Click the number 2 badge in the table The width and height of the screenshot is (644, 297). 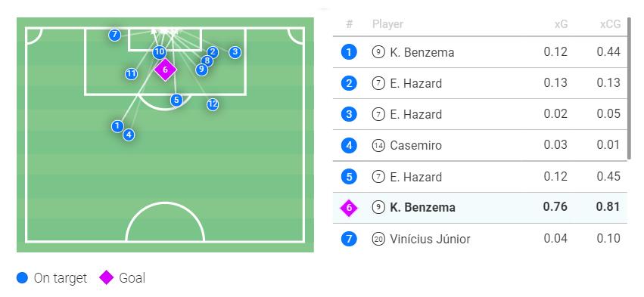coord(349,84)
